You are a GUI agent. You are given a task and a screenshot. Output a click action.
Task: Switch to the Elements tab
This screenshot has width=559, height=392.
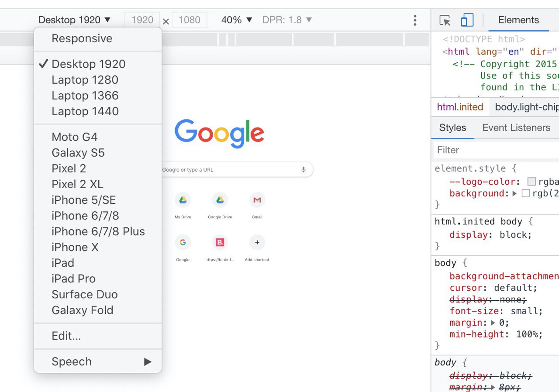pos(518,20)
